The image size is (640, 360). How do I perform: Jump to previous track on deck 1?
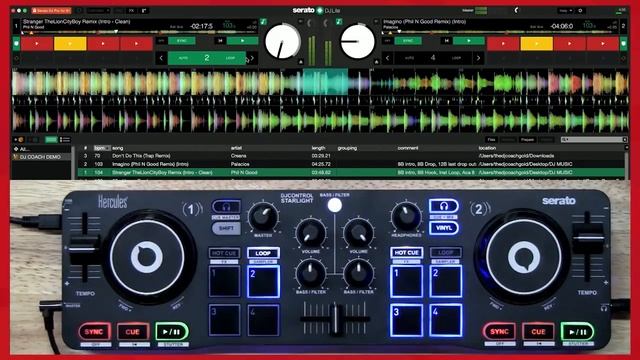[220, 41]
